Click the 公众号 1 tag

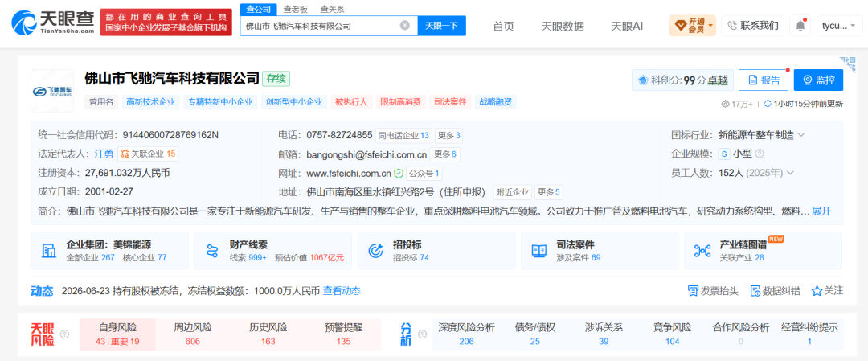pos(424,174)
